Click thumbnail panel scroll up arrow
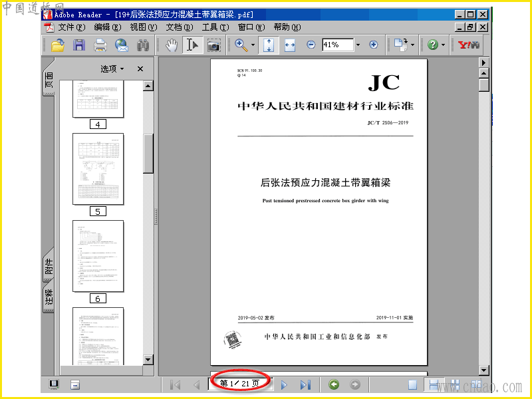The image size is (532, 399). 148,86
